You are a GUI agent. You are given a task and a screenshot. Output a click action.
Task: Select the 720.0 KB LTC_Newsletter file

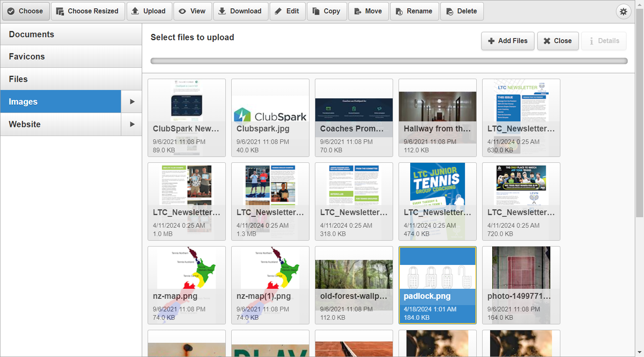click(x=521, y=201)
